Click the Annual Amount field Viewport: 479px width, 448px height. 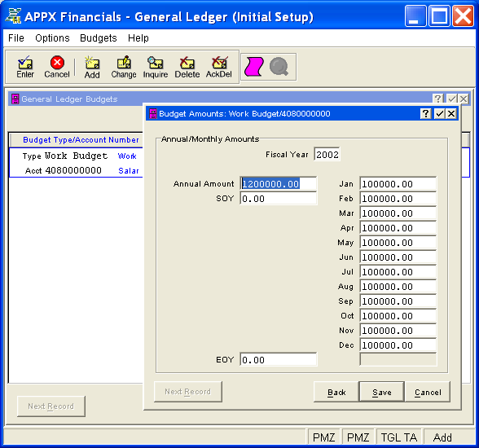coord(279,184)
